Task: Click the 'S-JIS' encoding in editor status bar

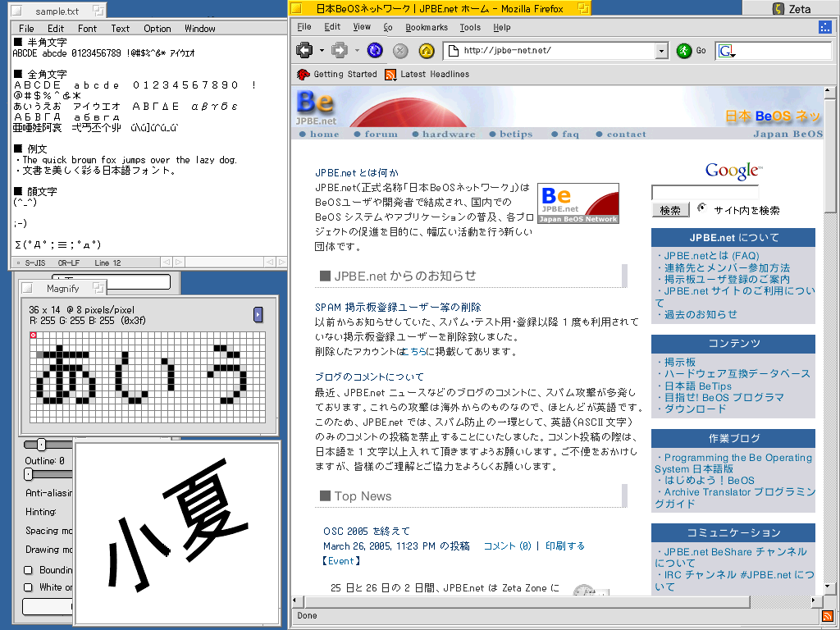Action: pyautogui.click(x=35, y=262)
